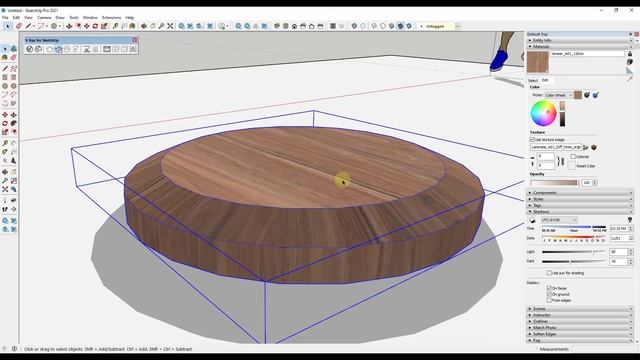
Task: Select the Eraser in left toolbar
Action: pos(13,58)
